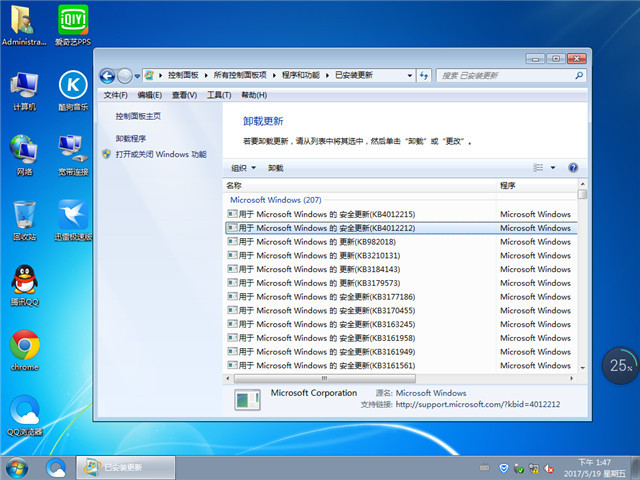Image resolution: width=640 pixels, height=480 pixels.
Task: Click the volume muted tray icon
Action: click(x=549, y=469)
